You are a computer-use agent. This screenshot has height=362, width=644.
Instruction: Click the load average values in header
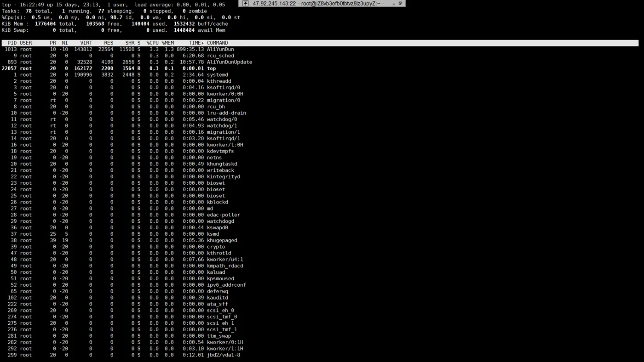[201, 5]
